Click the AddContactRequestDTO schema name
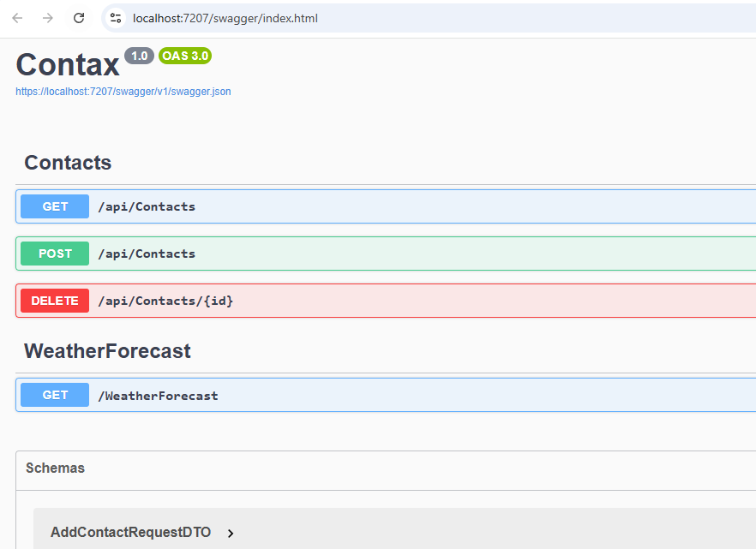Image resolution: width=756 pixels, height=549 pixels. 130,533
